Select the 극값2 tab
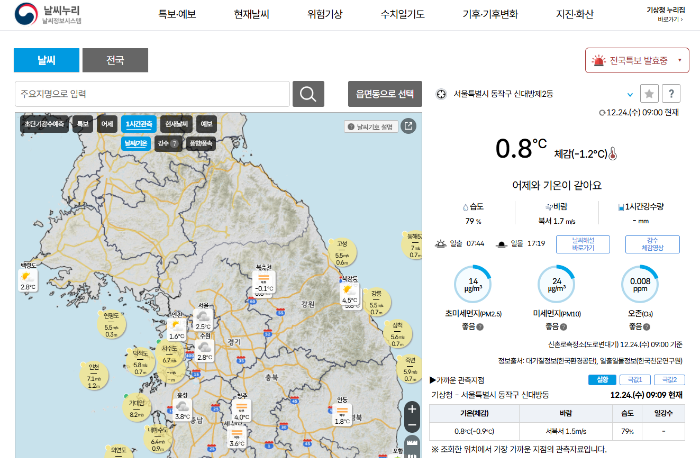Screen dimensions: 700x458 coord(669,379)
